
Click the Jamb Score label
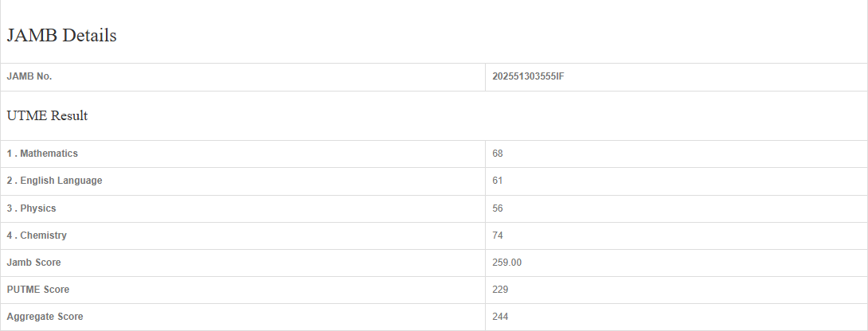(33, 263)
